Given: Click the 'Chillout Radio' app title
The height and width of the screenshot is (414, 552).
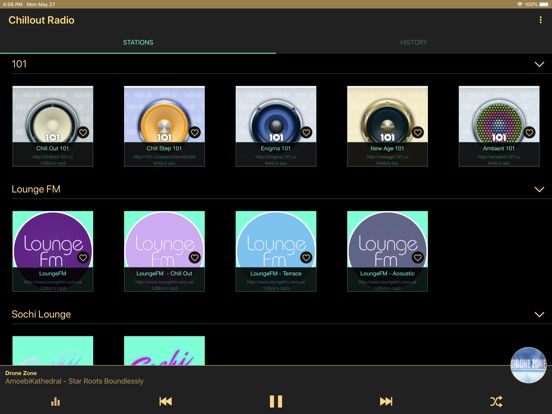Looking at the screenshot, I should pyautogui.click(x=41, y=20).
